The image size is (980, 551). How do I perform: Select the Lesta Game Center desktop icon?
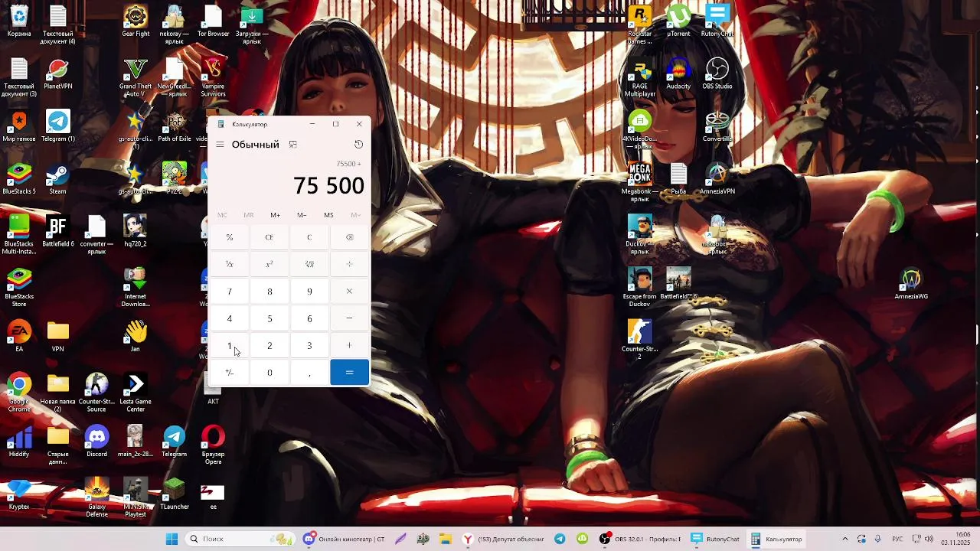tap(136, 393)
